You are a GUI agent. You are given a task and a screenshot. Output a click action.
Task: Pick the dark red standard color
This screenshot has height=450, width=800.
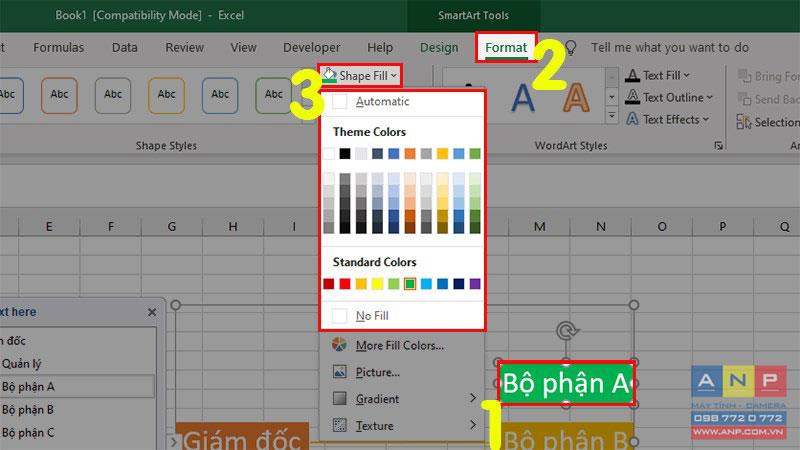click(329, 284)
